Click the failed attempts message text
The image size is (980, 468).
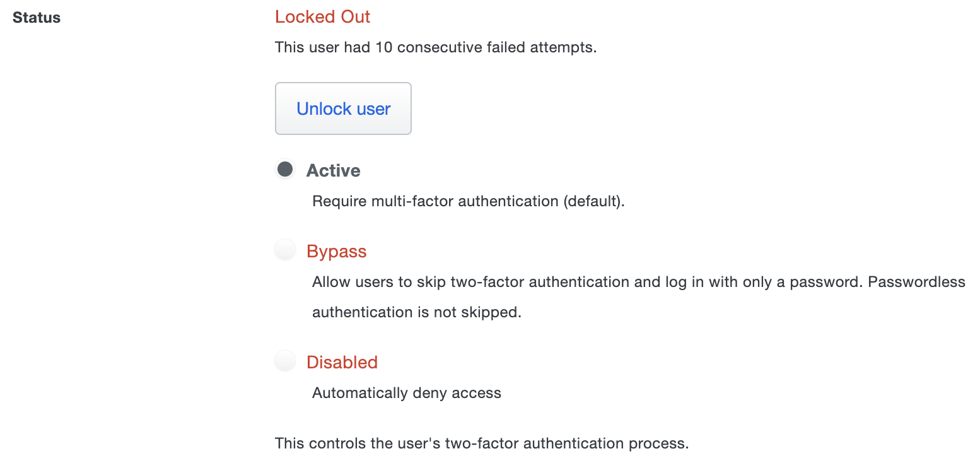436,47
